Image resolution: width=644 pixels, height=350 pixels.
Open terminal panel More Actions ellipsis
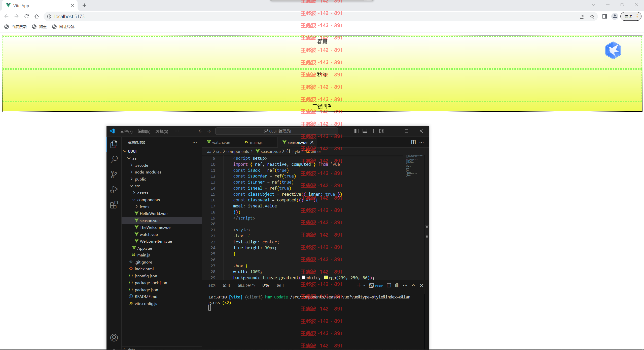405,285
